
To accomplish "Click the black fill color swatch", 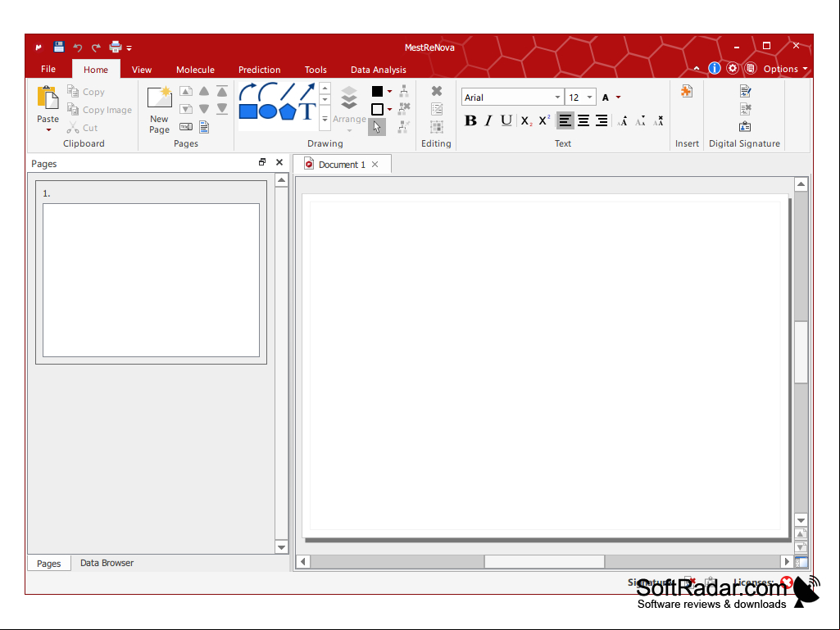I will point(377,92).
